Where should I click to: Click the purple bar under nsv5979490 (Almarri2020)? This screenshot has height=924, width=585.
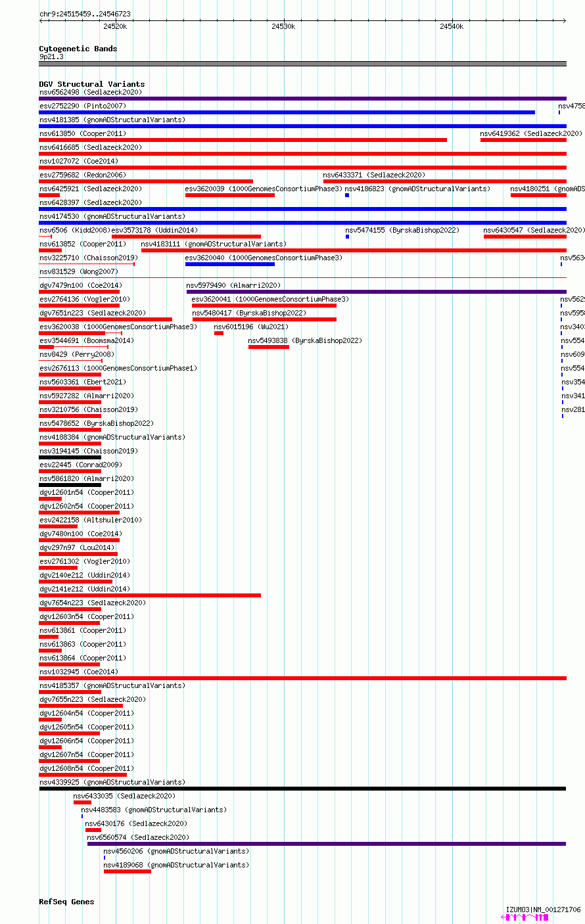(377, 292)
